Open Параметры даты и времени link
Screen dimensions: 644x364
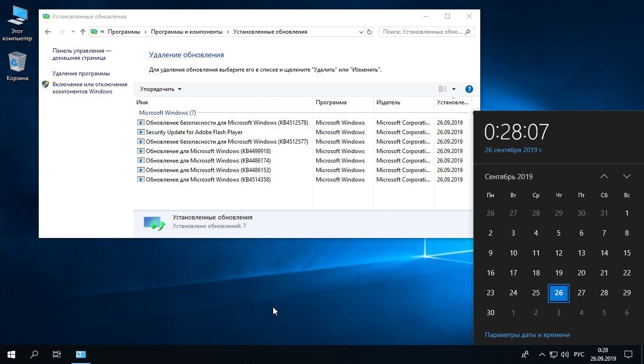528,335
